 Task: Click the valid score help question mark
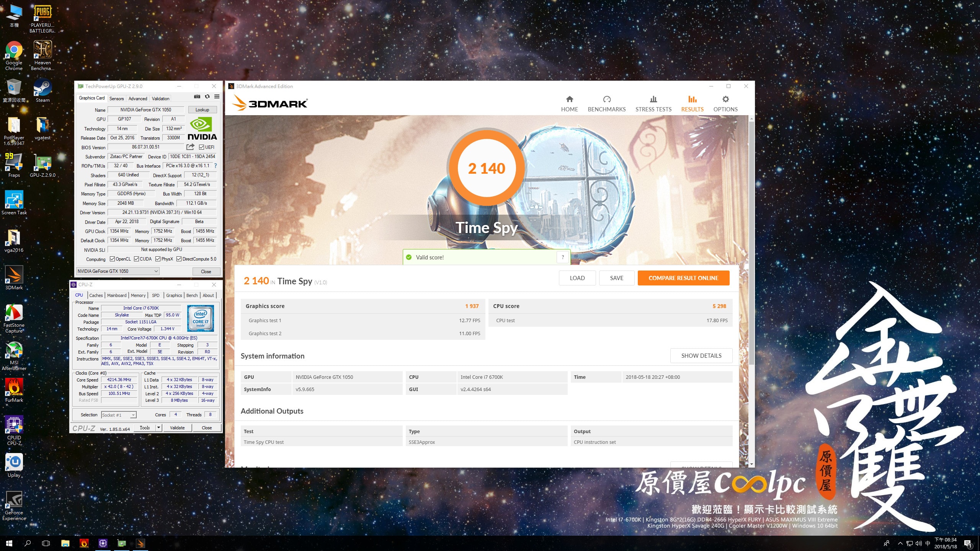pyautogui.click(x=562, y=257)
